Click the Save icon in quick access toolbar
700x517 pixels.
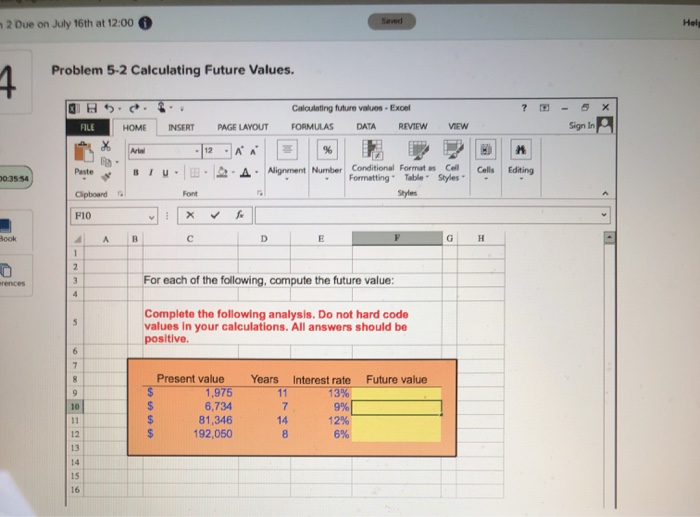click(x=92, y=108)
